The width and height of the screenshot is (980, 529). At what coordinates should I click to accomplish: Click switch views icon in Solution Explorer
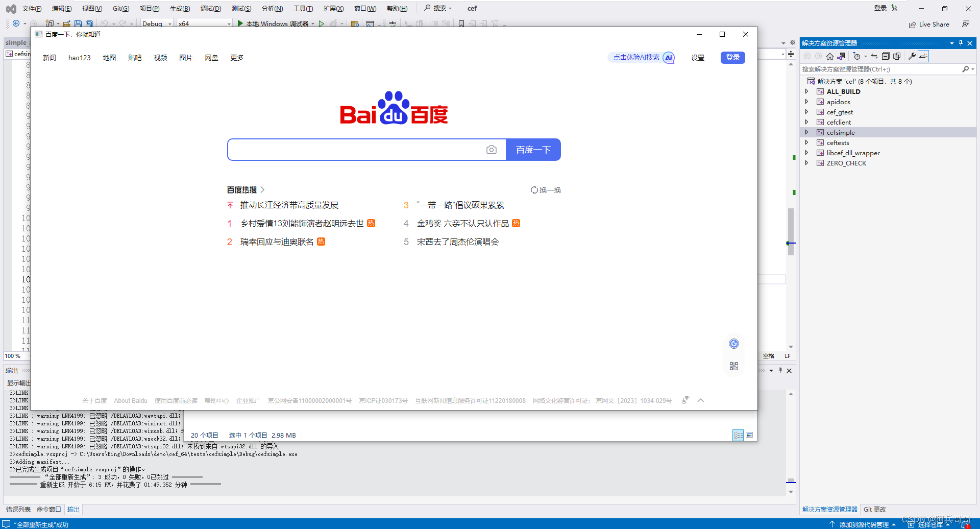(841, 56)
